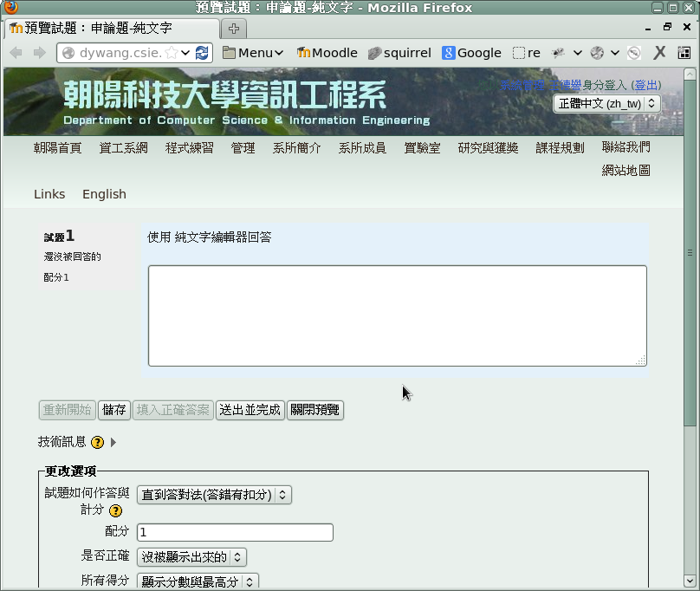Click the X icon in the browser toolbar
Screen dimensions: 700x591
[x=659, y=53]
